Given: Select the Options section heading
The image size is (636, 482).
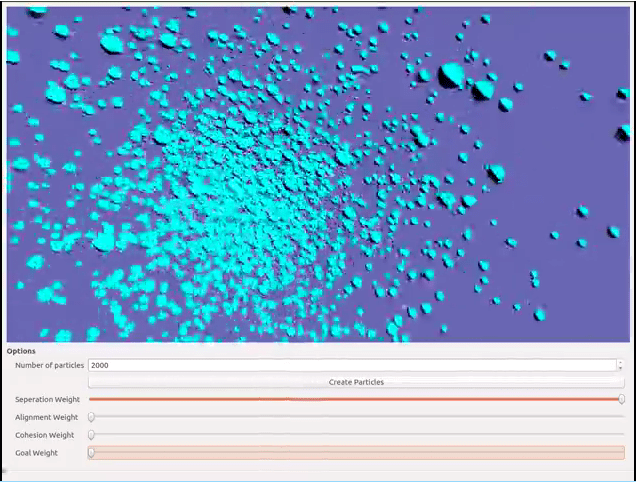Looking at the screenshot, I should coord(21,351).
